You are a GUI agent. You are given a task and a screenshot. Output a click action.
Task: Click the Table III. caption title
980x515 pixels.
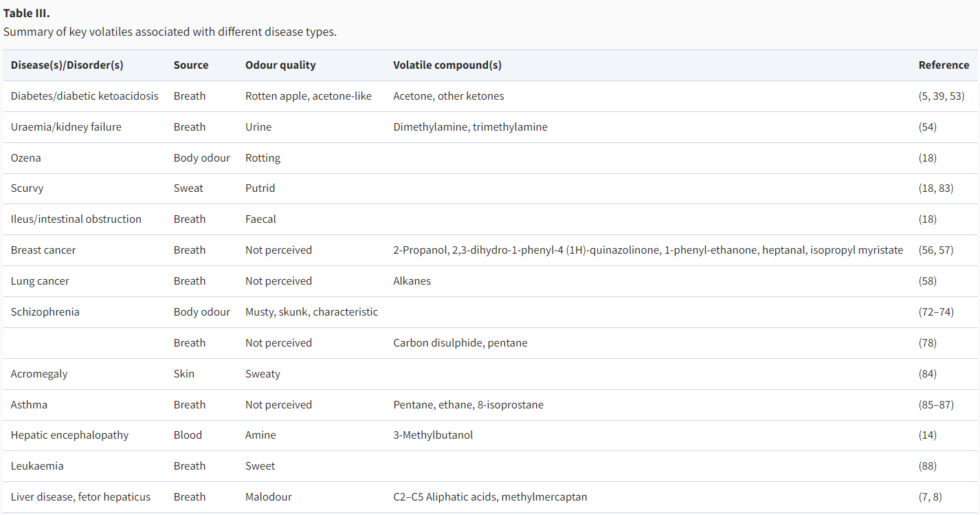[27, 12]
